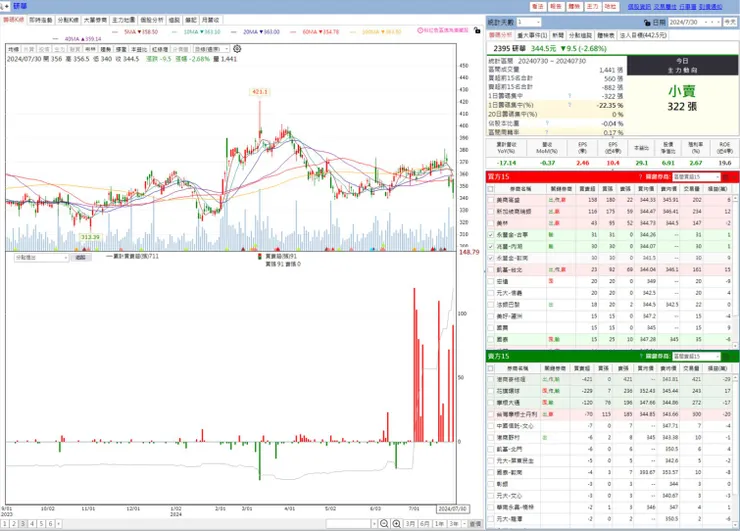This screenshot has height=531, width=740.
Task: Toggle 趨勢 indicator in chart toolbar
Action: pyautogui.click(x=106, y=49)
